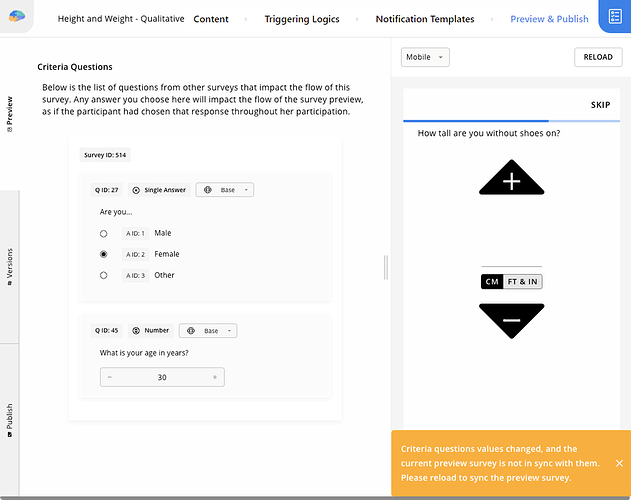Click SKIP in the mobile preview
Screen dimensions: 631x500
coord(600,105)
